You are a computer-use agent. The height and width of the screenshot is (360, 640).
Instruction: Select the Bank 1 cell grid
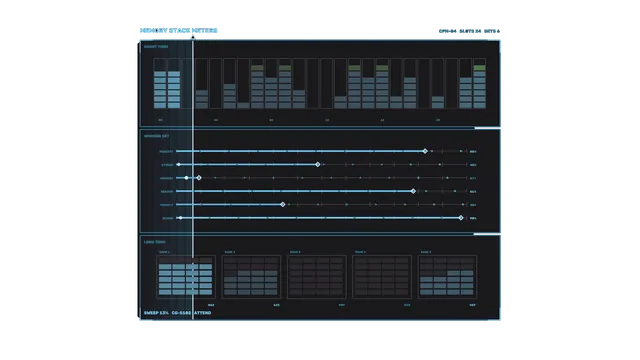pyautogui.click(x=186, y=277)
